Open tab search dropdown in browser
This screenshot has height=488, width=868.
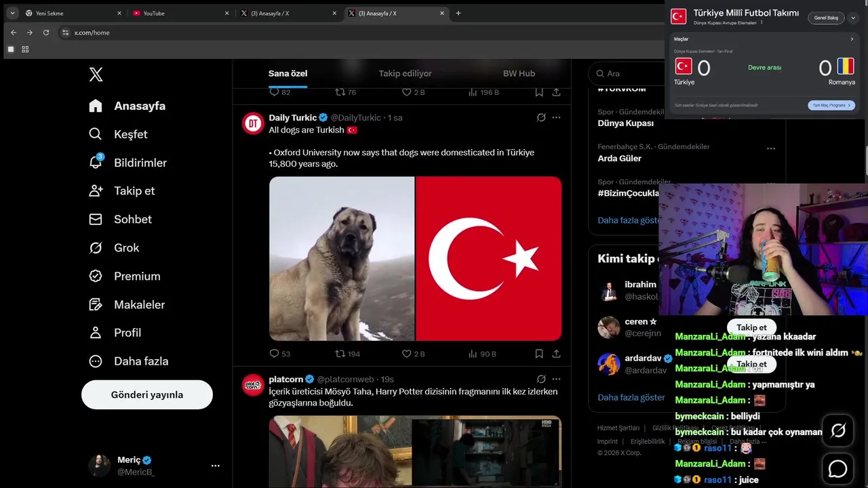pyautogui.click(x=12, y=13)
